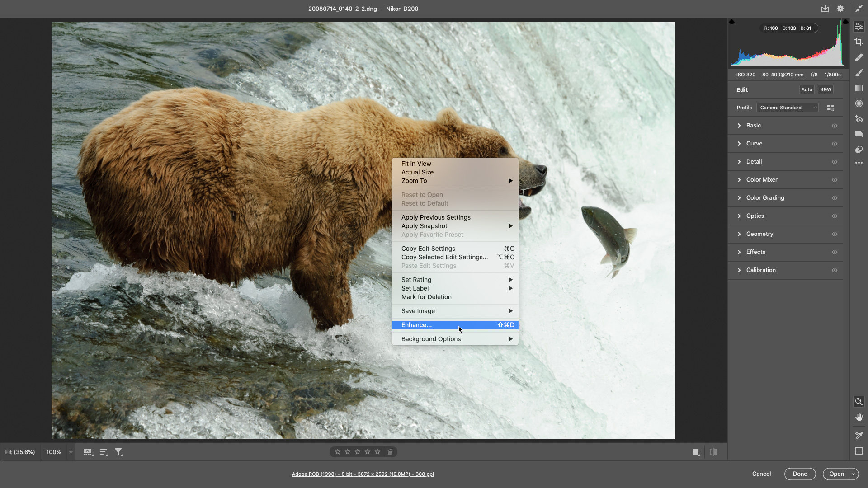
Task: Give the photo a three-star rating
Action: (358, 452)
